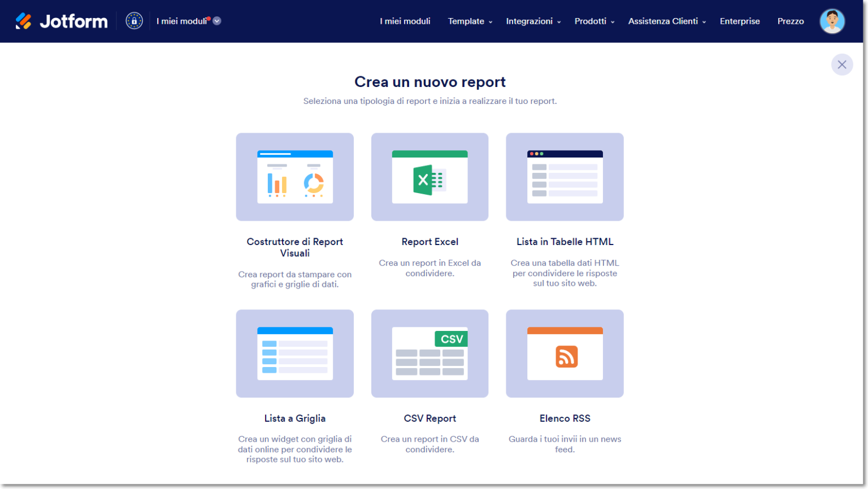Select the CSV Report icon
Screen dimensions: 868x489
coord(429,353)
